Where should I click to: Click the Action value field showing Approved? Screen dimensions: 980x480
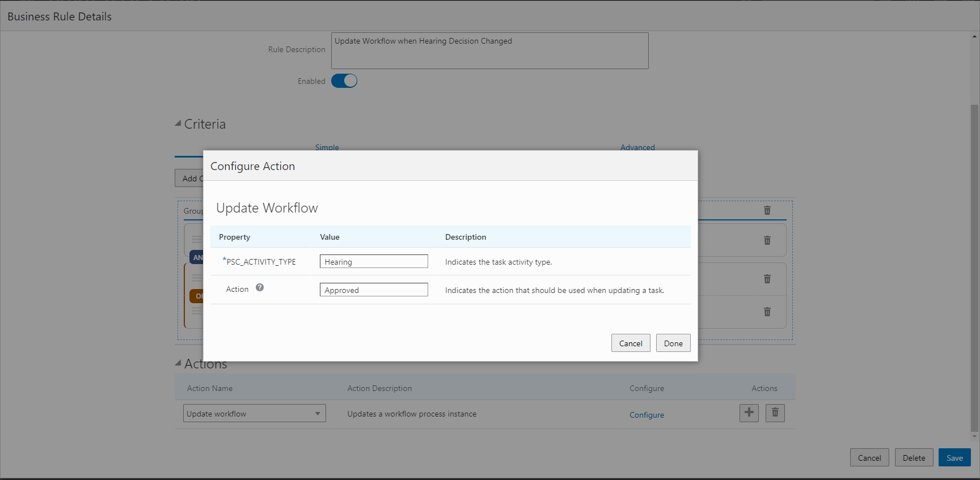point(374,290)
